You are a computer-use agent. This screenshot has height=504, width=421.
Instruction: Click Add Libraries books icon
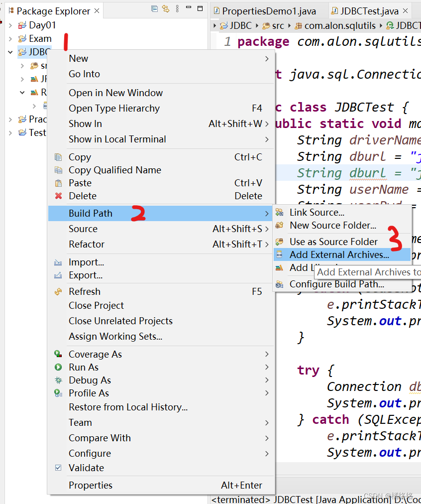coord(279,268)
